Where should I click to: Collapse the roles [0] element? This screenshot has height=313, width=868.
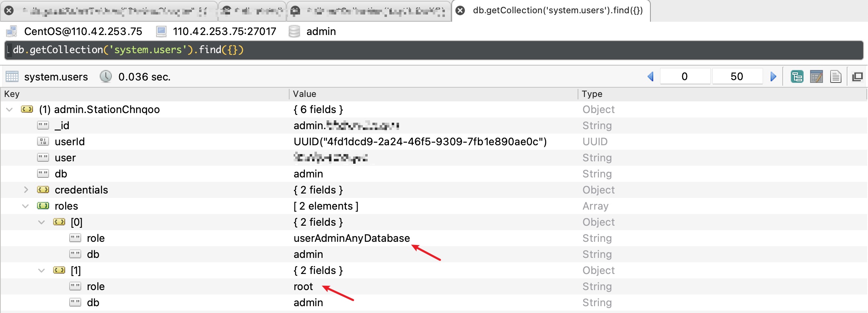coord(41,222)
